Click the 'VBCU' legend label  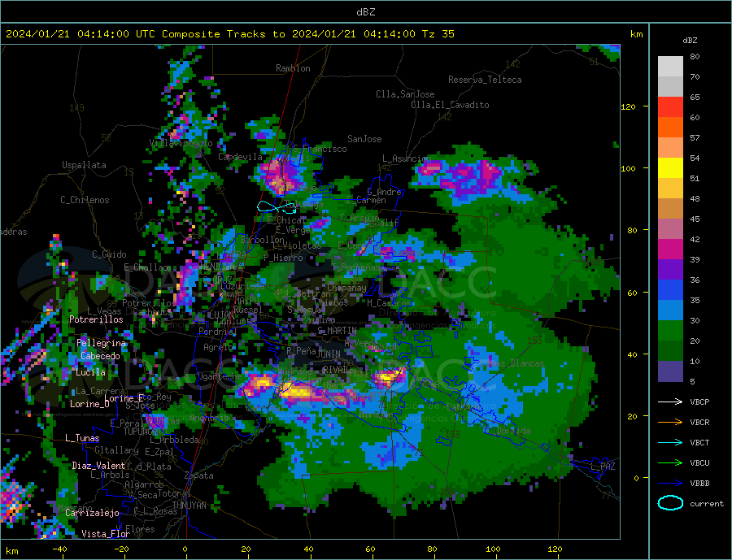(699, 463)
